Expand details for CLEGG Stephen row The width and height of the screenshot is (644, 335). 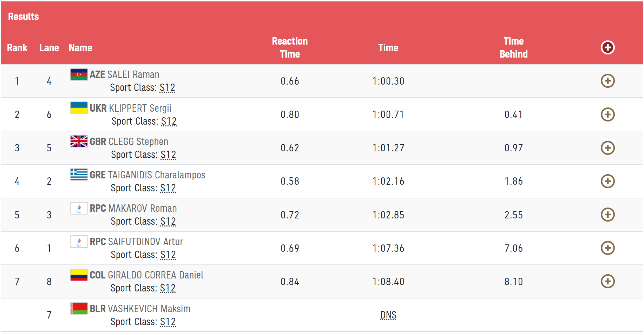point(607,148)
